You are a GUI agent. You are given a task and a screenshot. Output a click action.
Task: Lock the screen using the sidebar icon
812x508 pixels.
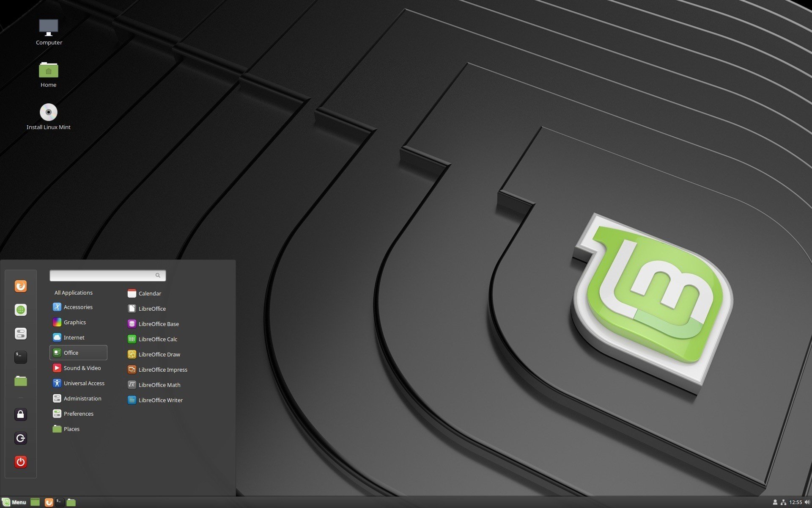[x=20, y=414]
